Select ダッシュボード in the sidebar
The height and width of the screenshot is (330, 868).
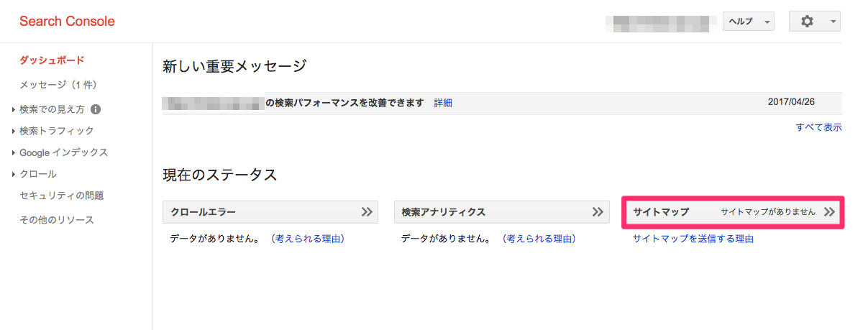click(x=52, y=60)
